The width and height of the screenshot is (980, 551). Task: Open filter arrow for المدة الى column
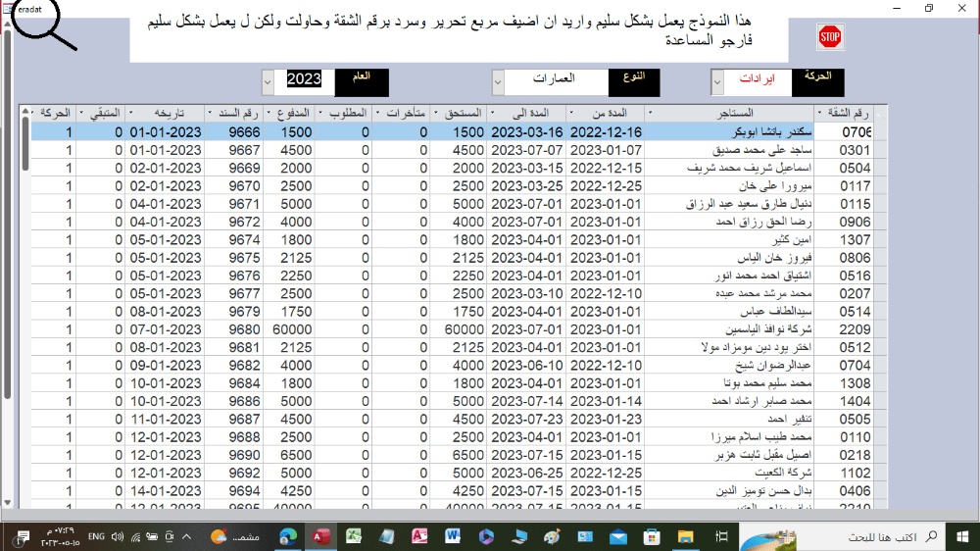(x=493, y=113)
